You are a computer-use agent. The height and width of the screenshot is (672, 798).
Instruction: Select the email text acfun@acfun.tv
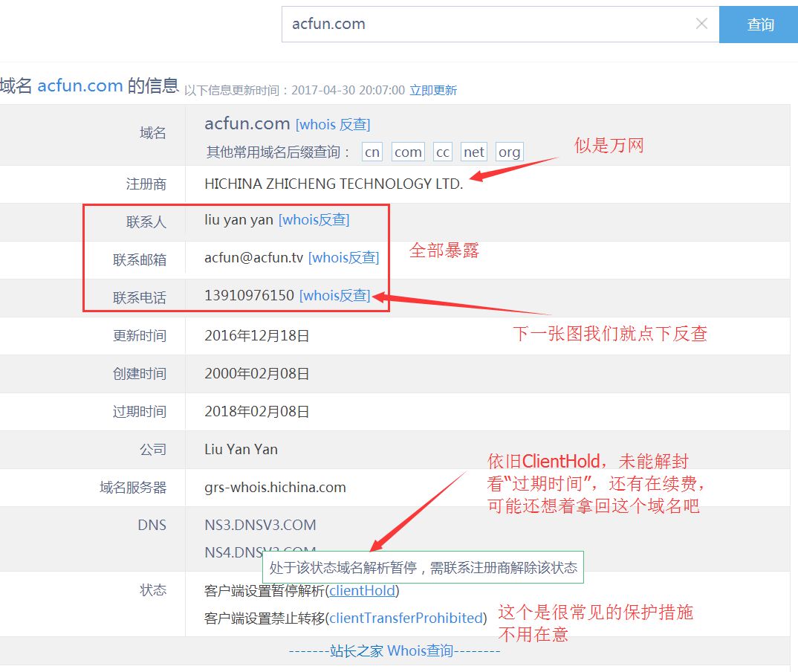point(254,257)
